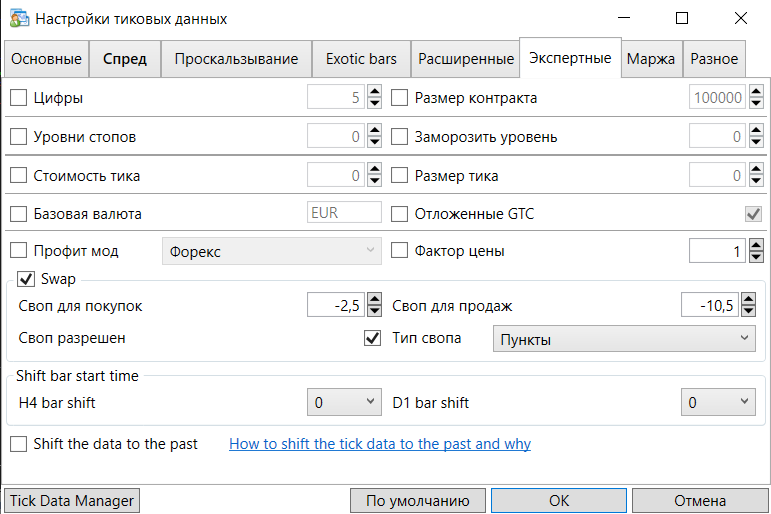Screen dimensions: 771x514
Task: Click the Своп для продаж value field
Action: coord(711,305)
